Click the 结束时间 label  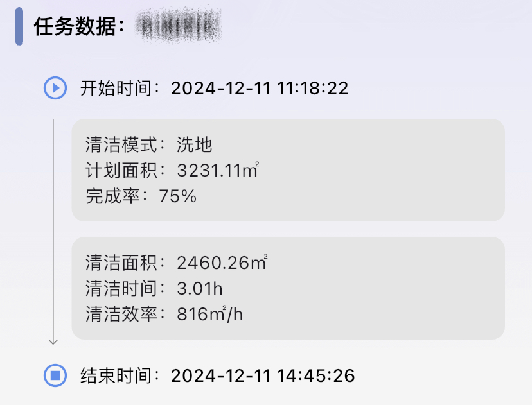pyautogui.click(x=120, y=375)
